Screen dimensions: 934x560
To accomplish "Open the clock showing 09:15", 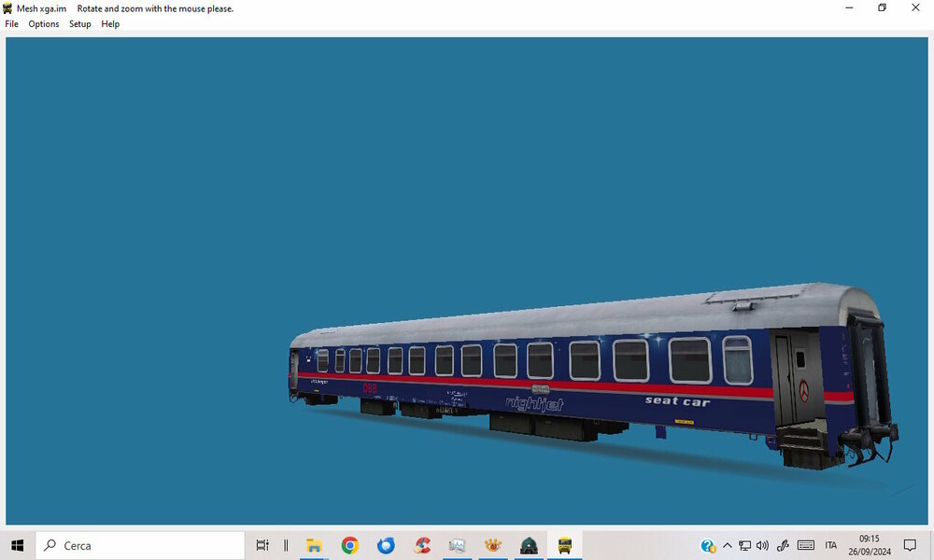I will click(870, 545).
